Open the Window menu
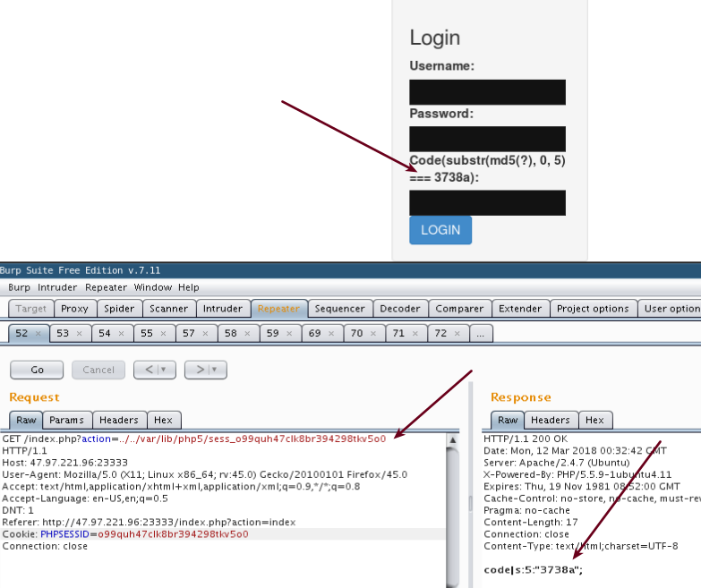Viewport: 701px width, 588px height. point(153,287)
